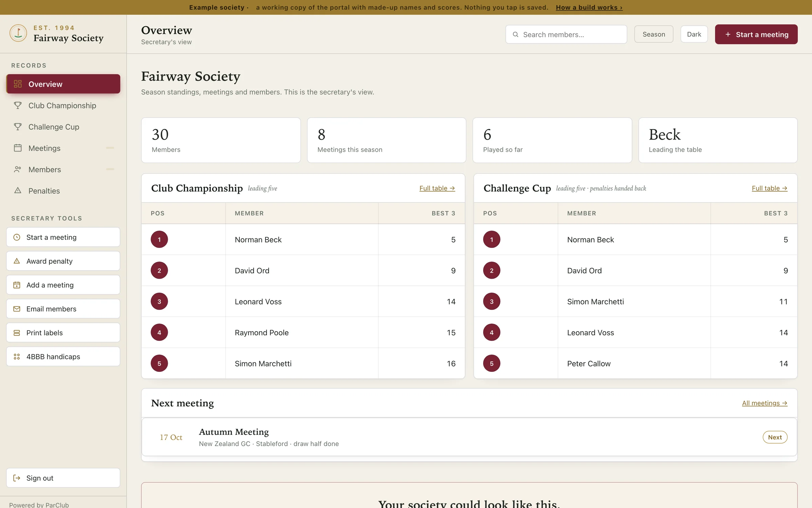The image size is (812, 508).
Task: Click Raymond Poole in Club Championship table
Action: click(262, 333)
